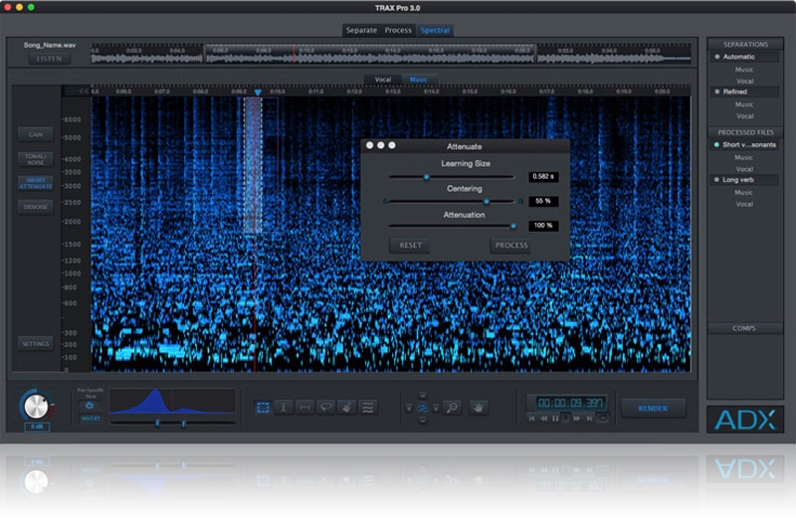Pick the brush selection tool

point(346,407)
